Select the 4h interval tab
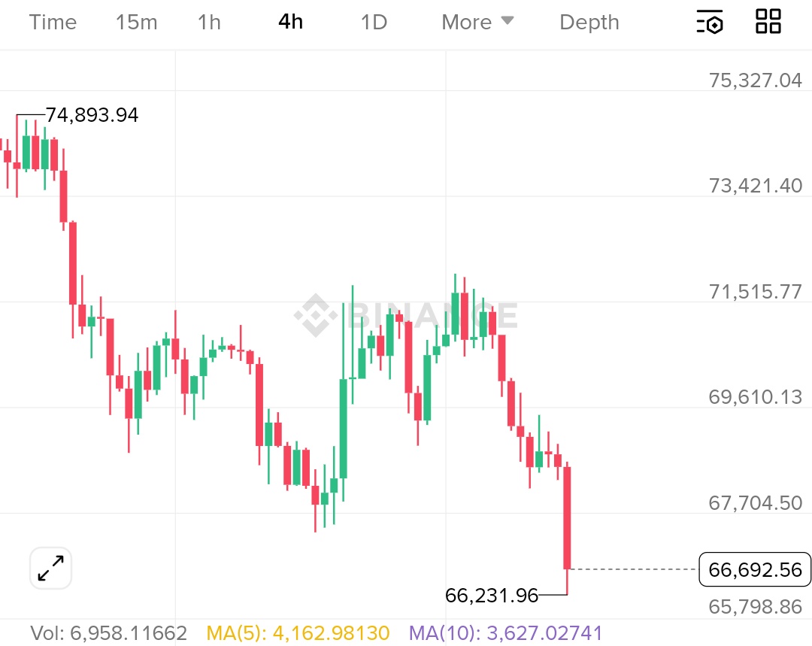Image resolution: width=812 pixels, height=646 pixels. coord(290,22)
